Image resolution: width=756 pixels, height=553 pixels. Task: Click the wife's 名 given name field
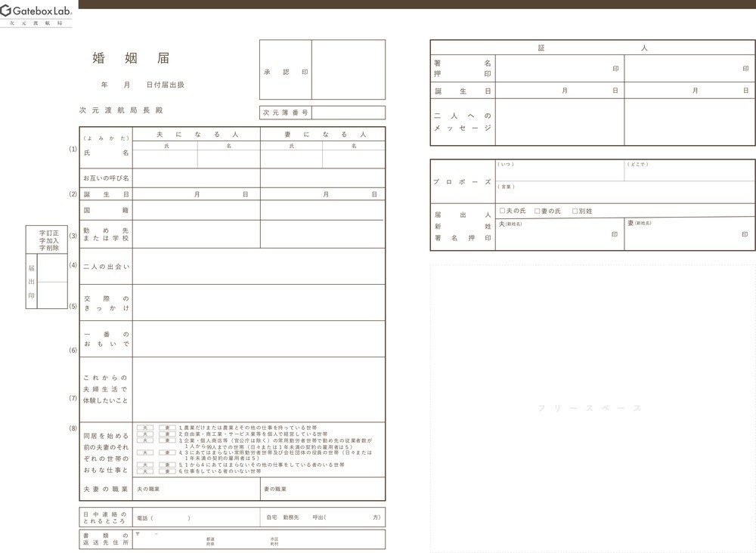[353, 158]
